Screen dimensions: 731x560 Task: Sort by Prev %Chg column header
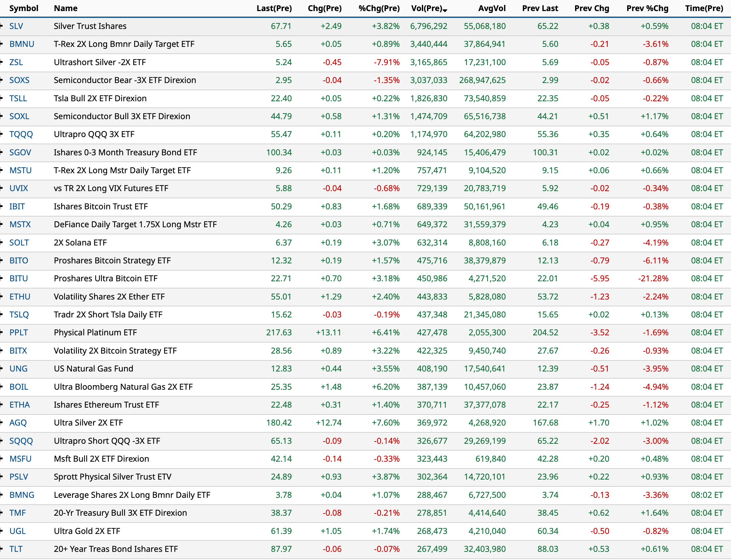coord(647,8)
